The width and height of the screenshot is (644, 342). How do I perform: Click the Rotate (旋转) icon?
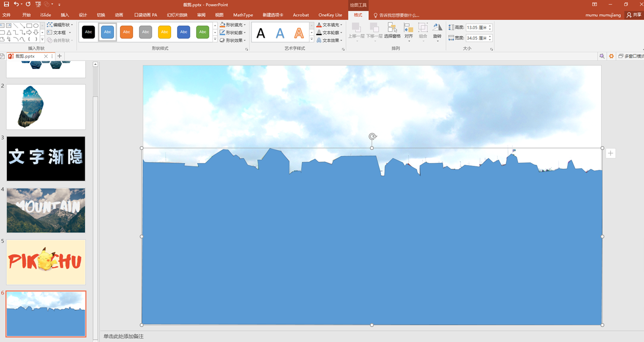point(437,30)
